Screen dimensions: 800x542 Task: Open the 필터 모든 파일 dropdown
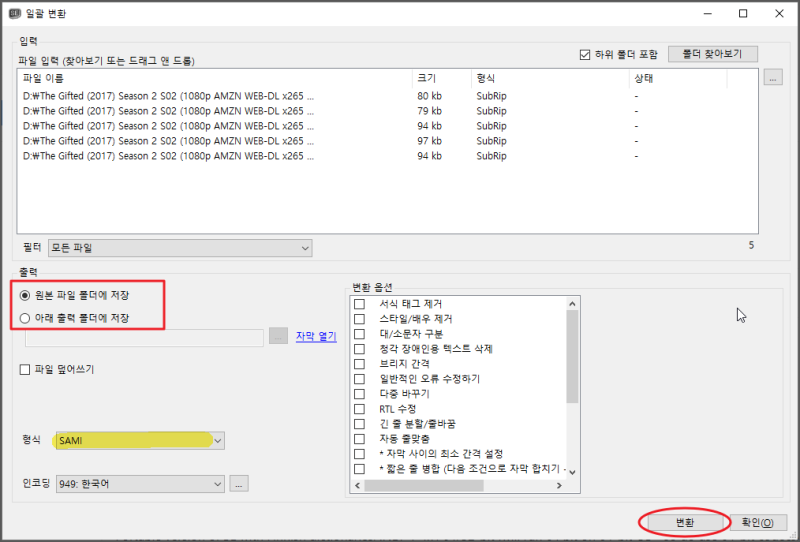(x=180, y=248)
